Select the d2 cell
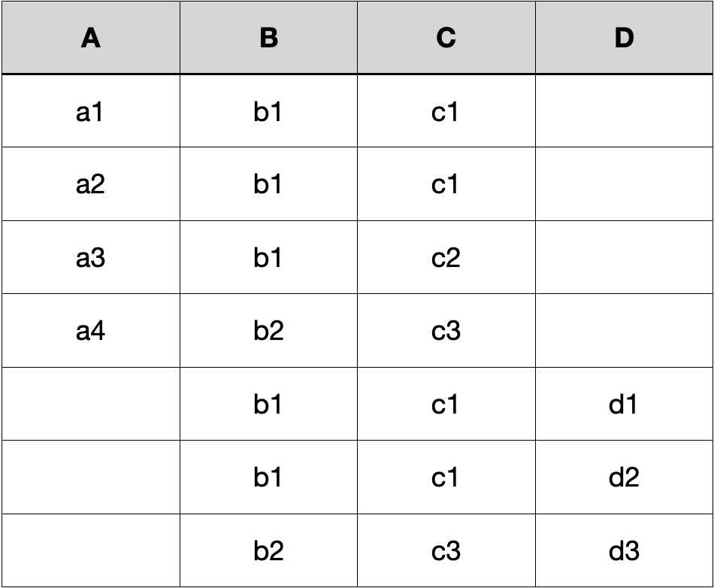 click(x=624, y=477)
